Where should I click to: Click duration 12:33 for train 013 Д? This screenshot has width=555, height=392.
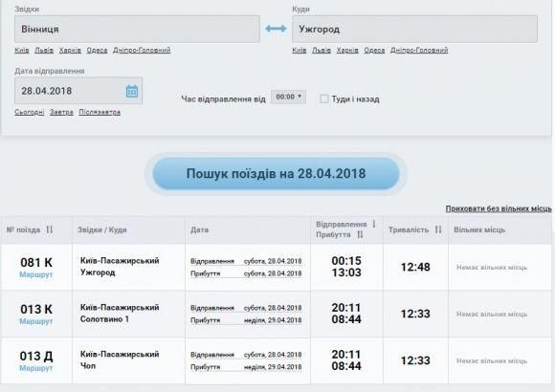[415, 360]
